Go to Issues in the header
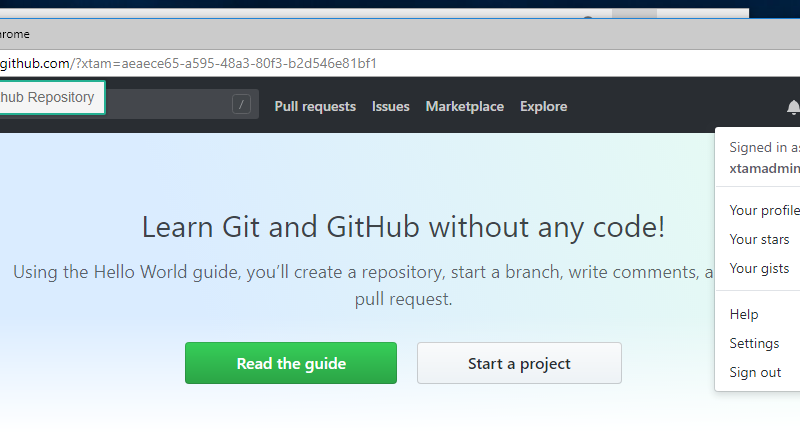The image size is (800, 438). 390,107
